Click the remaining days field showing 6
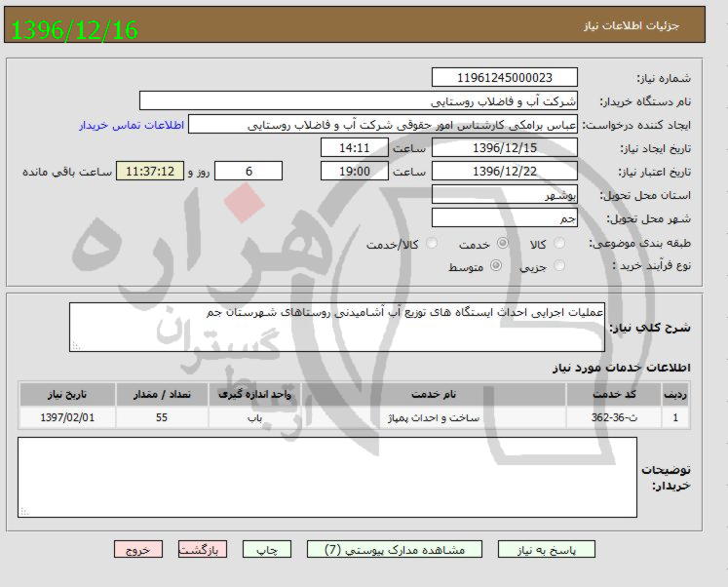728x587 pixels. 249,172
